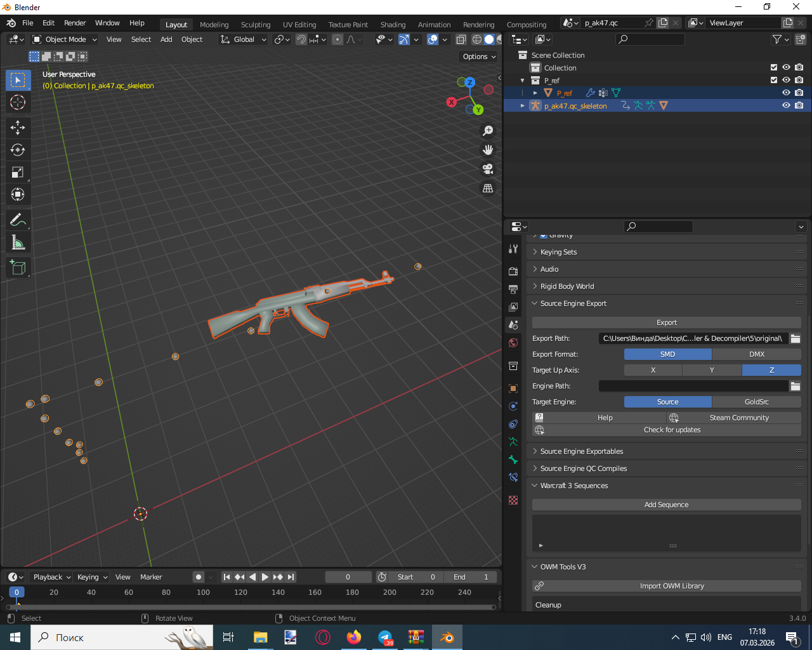Hide p_ak47.qc_skeleton in the viewport
812x650 pixels.
[786, 105]
